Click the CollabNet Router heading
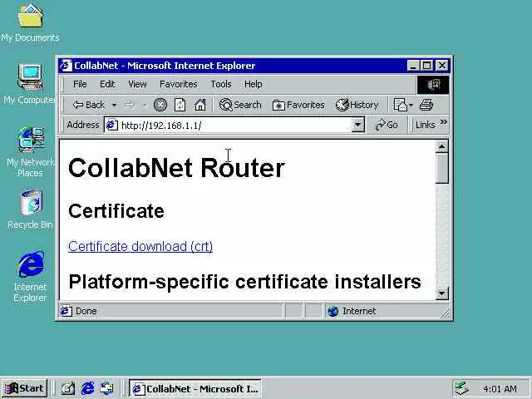532x399 pixels. pos(176,168)
